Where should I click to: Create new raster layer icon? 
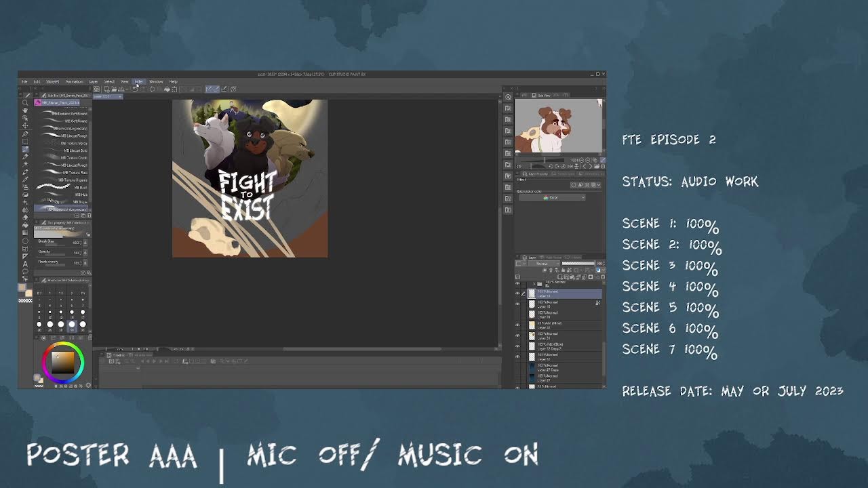[x=560, y=277]
